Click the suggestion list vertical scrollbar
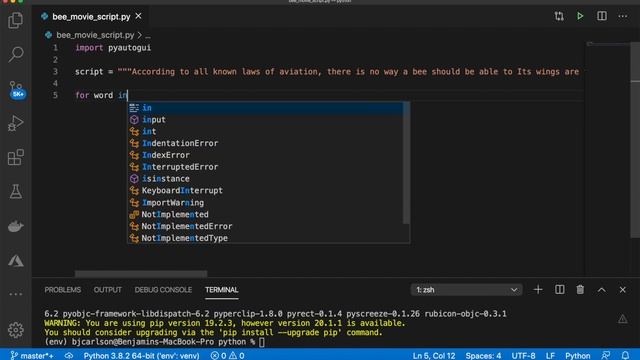The height and width of the screenshot is (360, 640). click(x=406, y=163)
